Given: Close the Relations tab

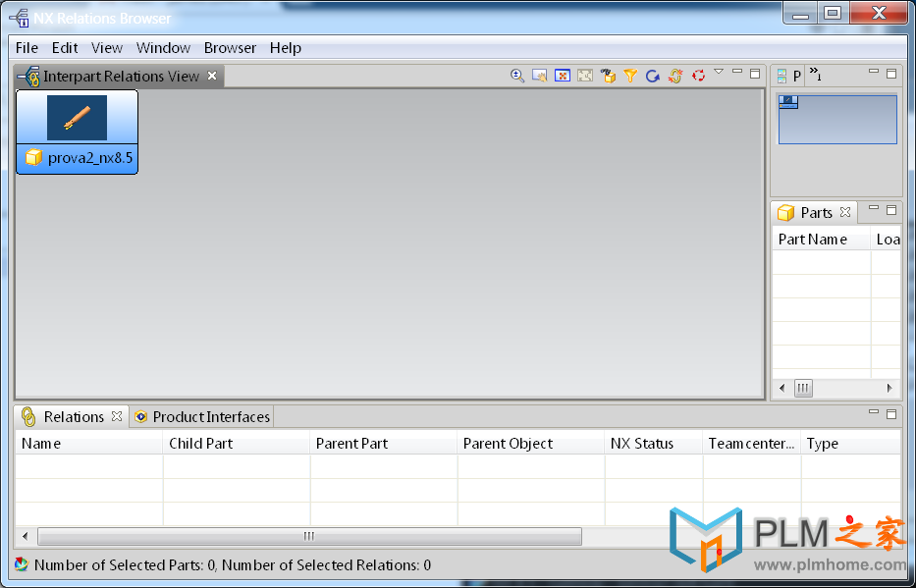Looking at the screenshot, I should [117, 416].
